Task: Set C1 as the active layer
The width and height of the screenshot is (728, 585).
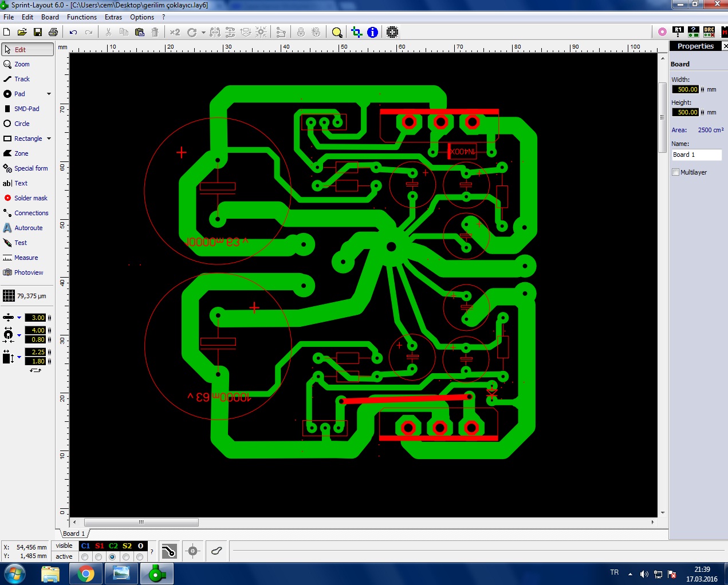Action: tap(85, 557)
